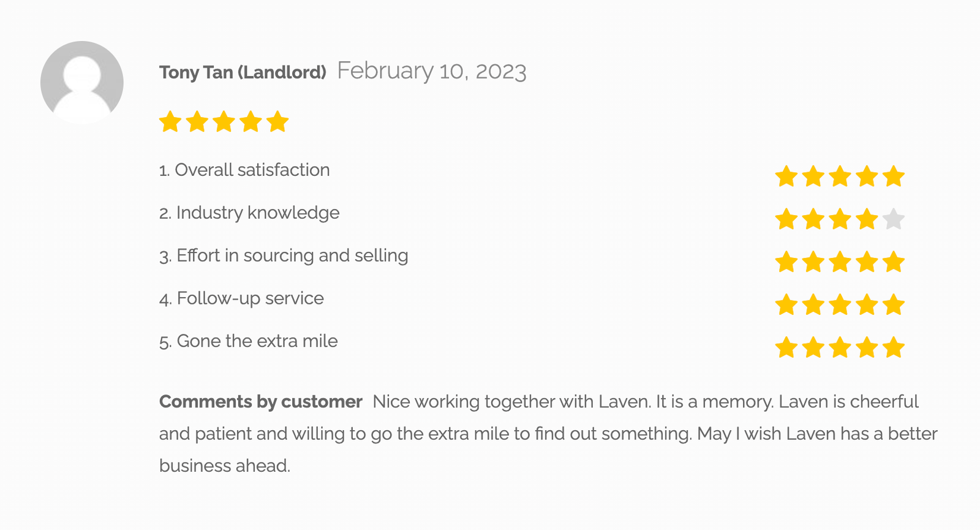Click the Effort in sourcing and selling label
980x530 pixels.
(x=284, y=256)
